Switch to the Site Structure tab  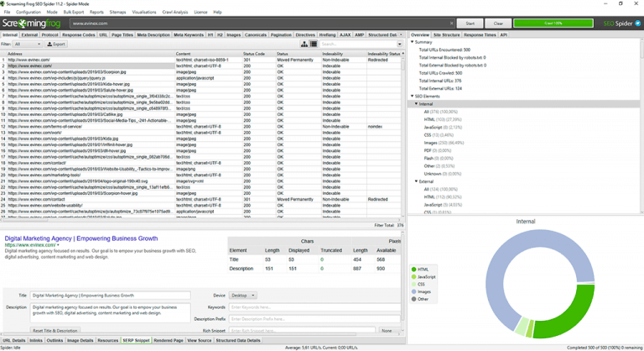click(446, 35)
